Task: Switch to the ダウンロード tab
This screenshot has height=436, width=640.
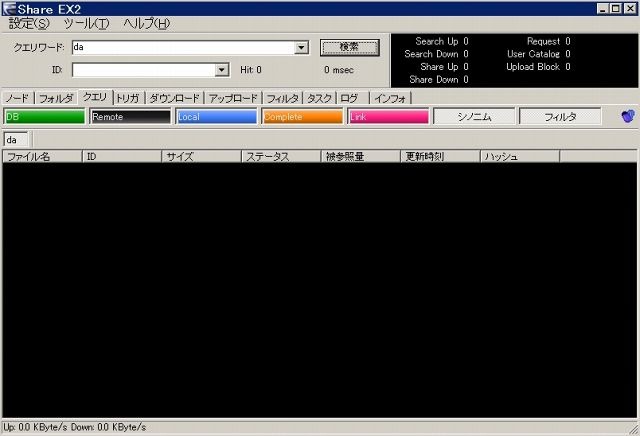Action: point(174,98)
